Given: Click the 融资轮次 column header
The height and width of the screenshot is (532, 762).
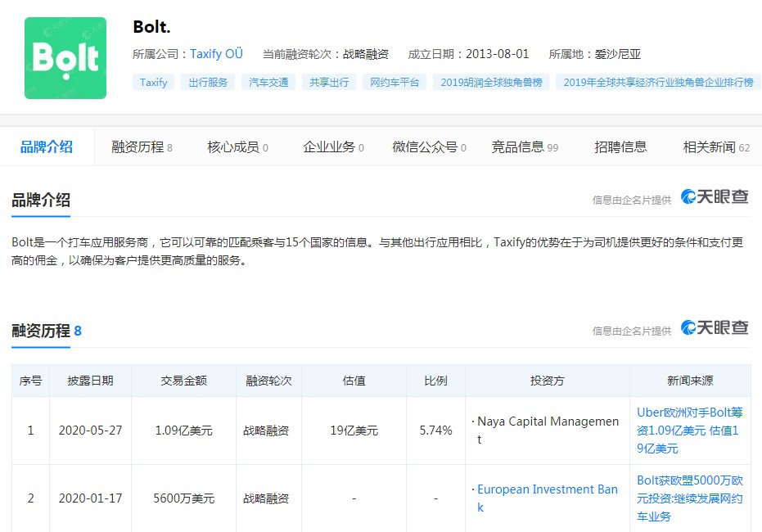Looking at the screenshot, I should pos(268,381).
